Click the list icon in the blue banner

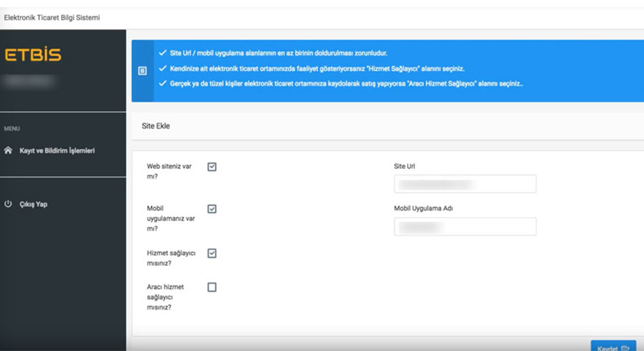pos(142,71)
